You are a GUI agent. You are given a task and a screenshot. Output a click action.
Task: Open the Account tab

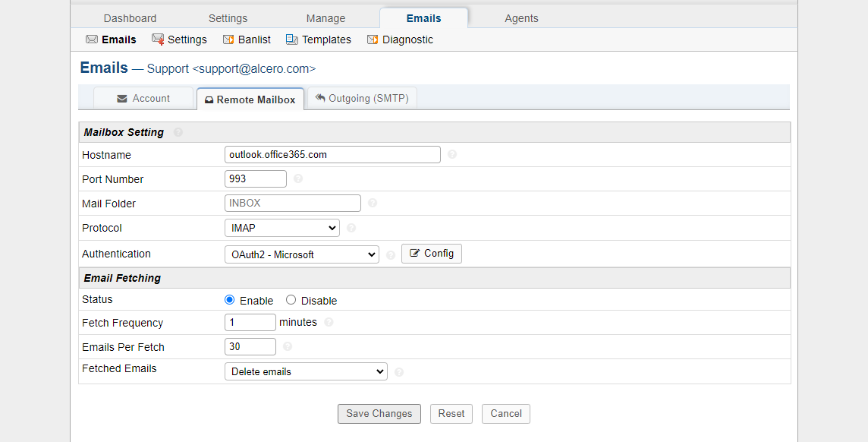click(x=143, y=98)
